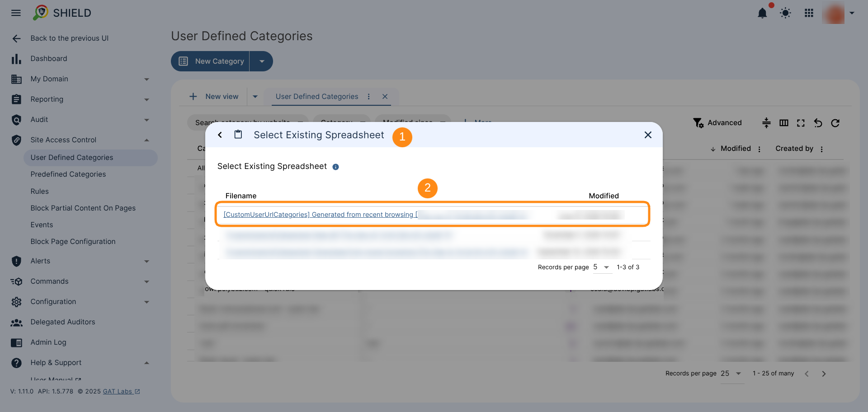Expand the Commands section

pos(146,281)
